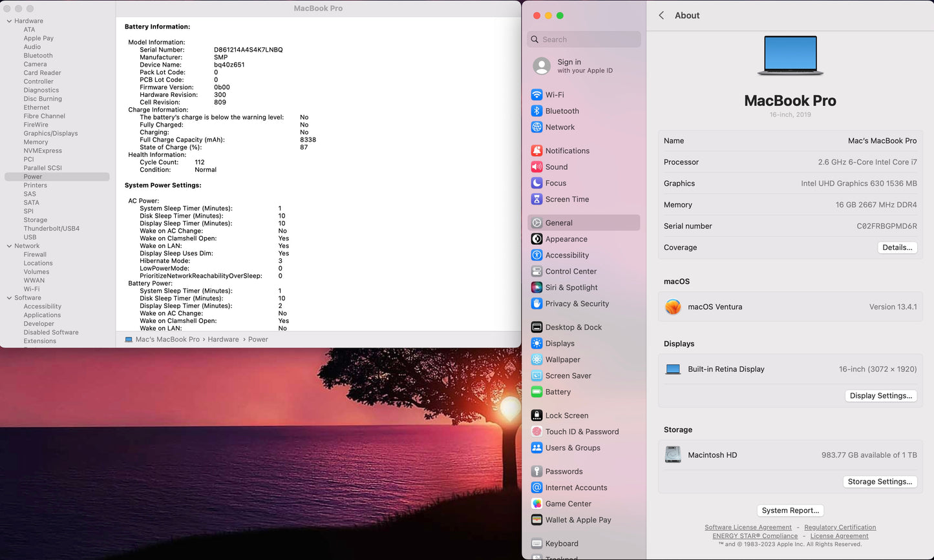Select USB in hardware list
The height and width of the screenshot is (560, 934).
30,237
